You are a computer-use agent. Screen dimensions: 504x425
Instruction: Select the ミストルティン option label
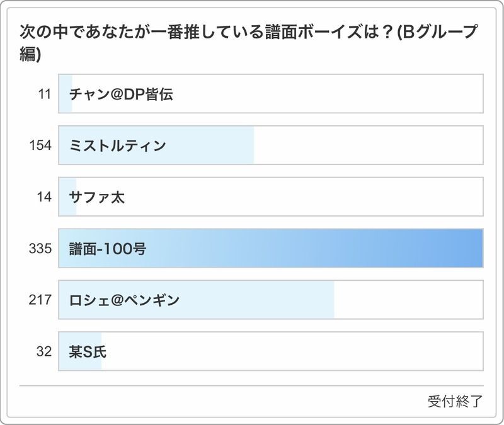117,145
